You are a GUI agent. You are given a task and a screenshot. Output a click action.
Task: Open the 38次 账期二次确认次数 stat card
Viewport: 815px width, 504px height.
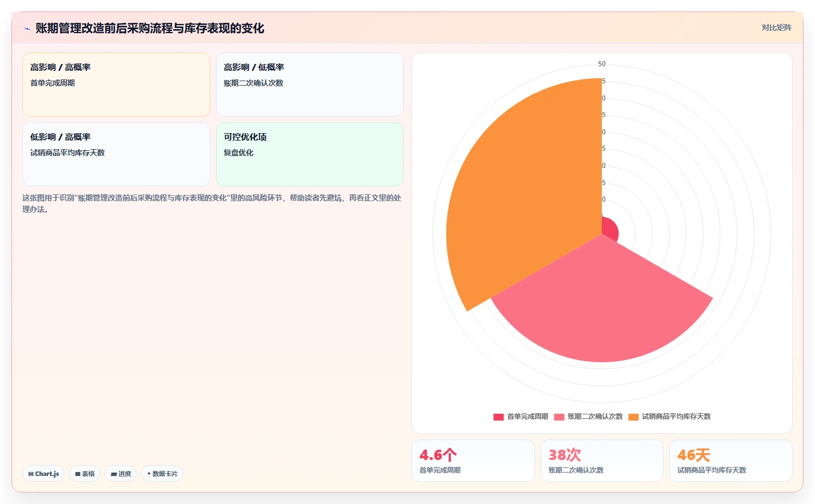tap(602, 461)
